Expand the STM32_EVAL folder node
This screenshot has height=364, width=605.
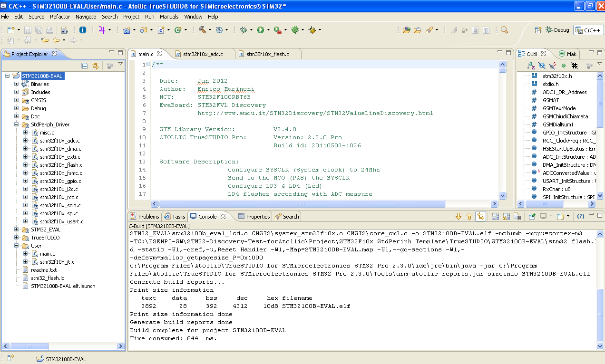pyautogui.click(x=17, y=230)
